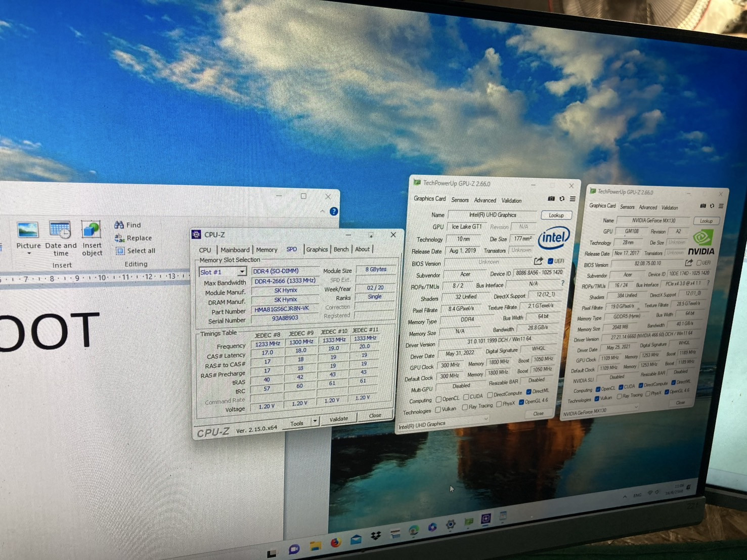Take screenshot with Intel GPU-Z camera icon
The height and width of the screenshot is (560, 747).
[x=551, y=199]
